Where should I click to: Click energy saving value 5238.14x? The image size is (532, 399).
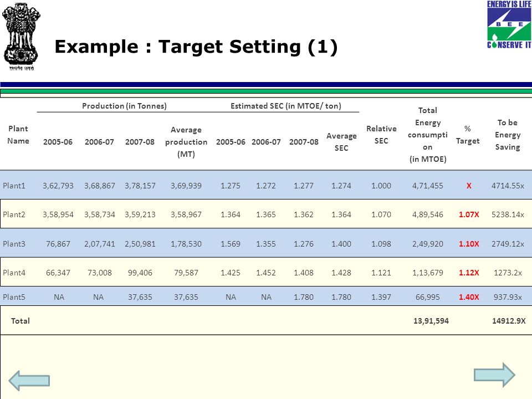[508, 214]
